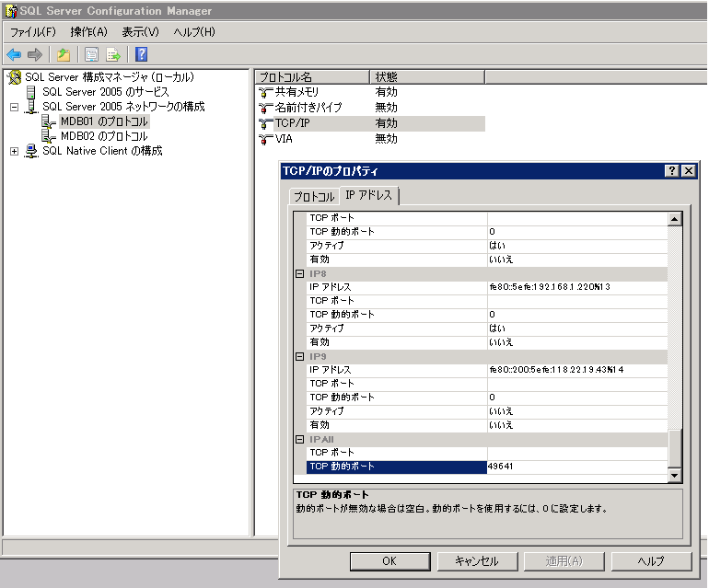The height and width of the screenshot is (588, 709).
Task: Switch to the プロトコル tab
Action: point(313,197)
